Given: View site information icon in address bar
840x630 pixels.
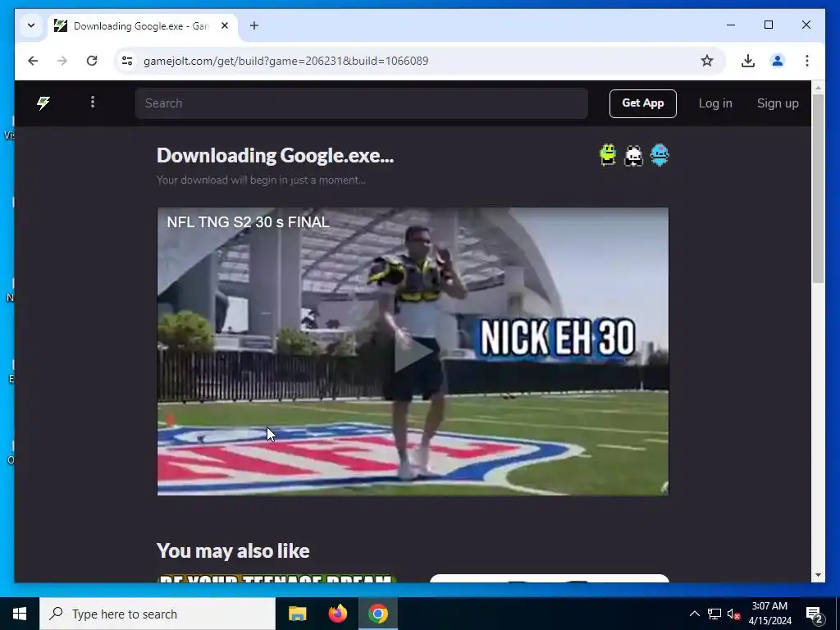Looking at the screenshot, I should pyautogui.click(x=127, y=61).
